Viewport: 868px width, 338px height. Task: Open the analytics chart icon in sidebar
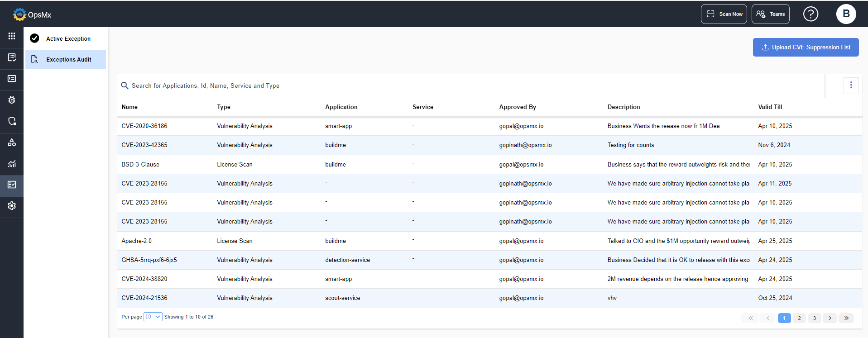pyautogui.click(x=12, y=164)
